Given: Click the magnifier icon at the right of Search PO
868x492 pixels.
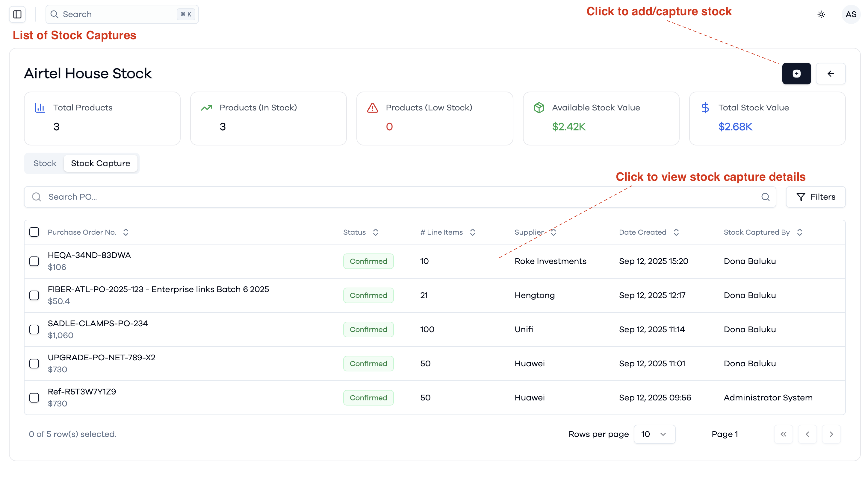Looking at the screenshot, I should click(765, 197).
